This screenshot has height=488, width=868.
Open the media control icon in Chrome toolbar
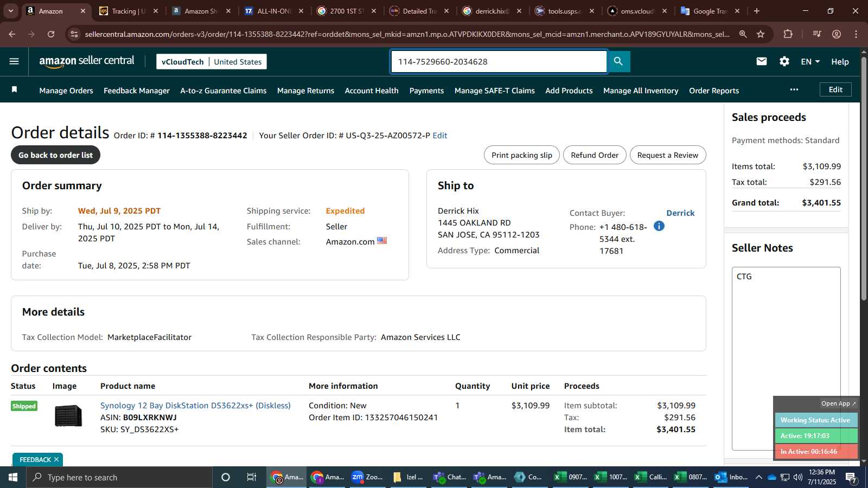tap(817, 34)
